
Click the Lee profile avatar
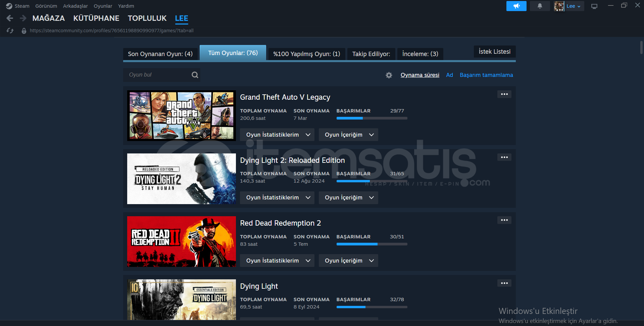coord(559,6)
